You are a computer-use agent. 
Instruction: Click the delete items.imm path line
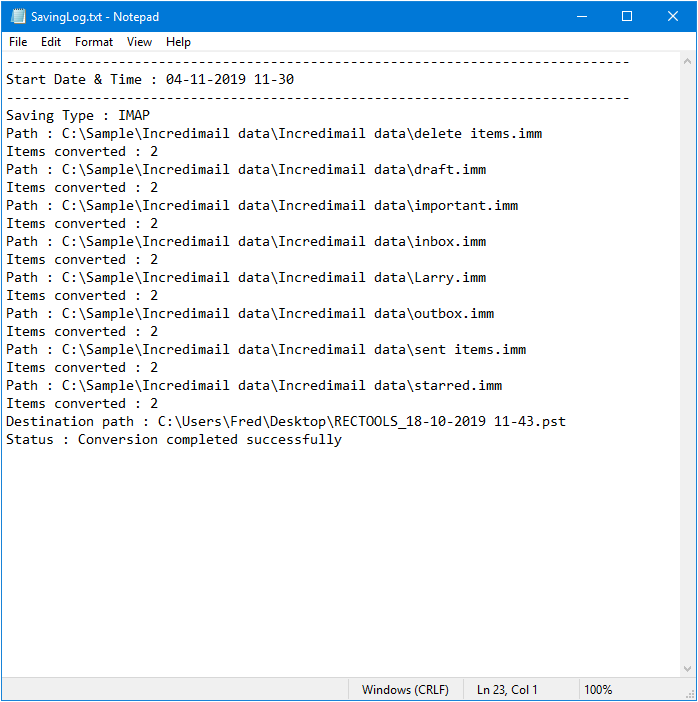pos(274,133)
